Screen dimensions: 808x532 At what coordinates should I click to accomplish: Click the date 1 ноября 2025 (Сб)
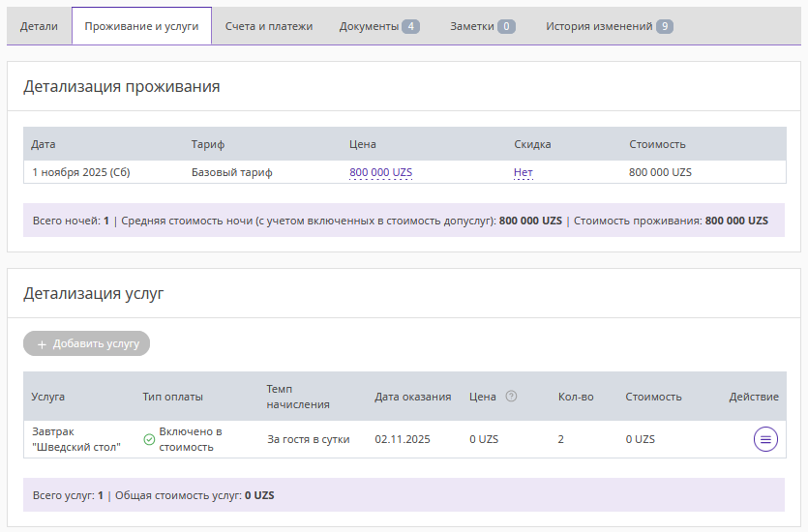80,172
